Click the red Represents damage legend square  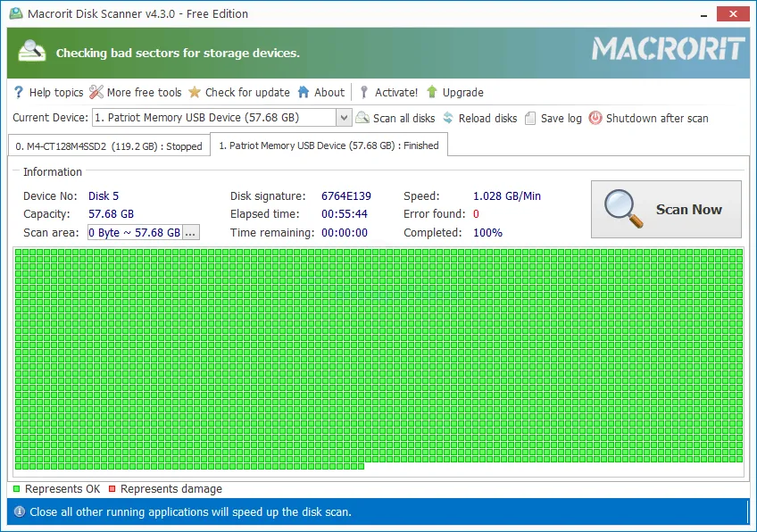click(112, 488)
